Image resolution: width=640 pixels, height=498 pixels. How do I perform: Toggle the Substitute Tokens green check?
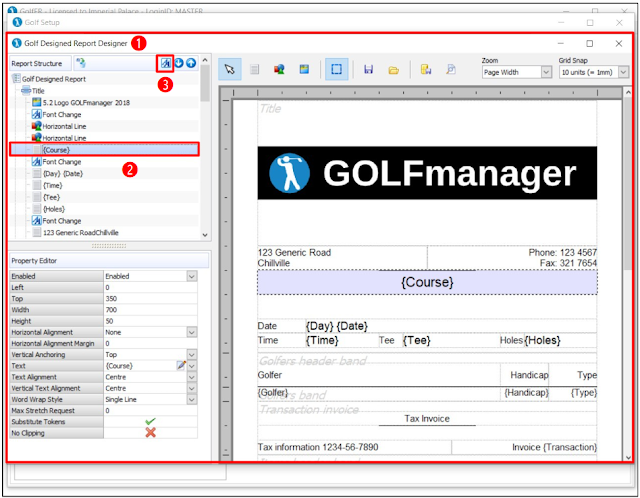150,421
